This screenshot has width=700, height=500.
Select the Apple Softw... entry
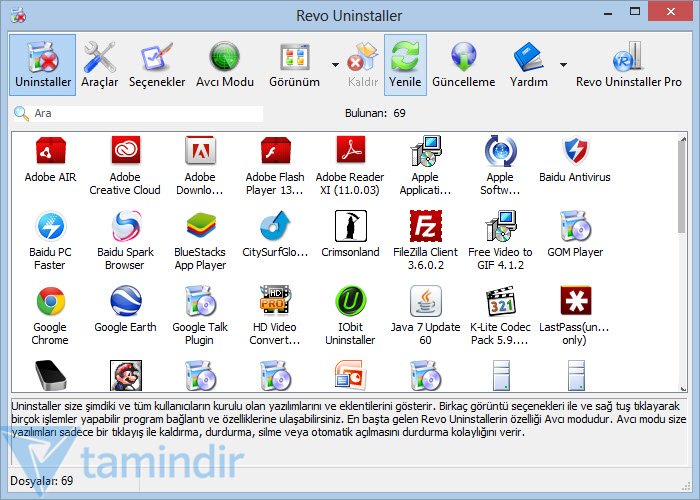coord(500,166)
